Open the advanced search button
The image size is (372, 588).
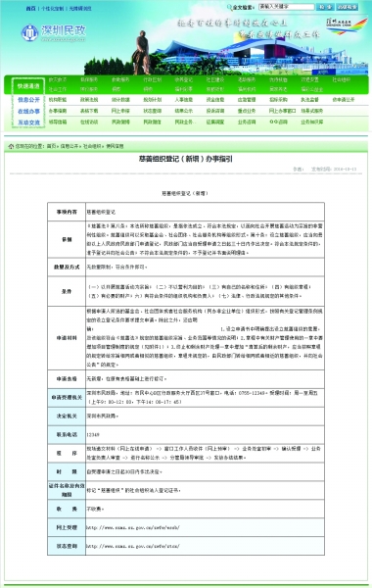[x=347, y=7]
